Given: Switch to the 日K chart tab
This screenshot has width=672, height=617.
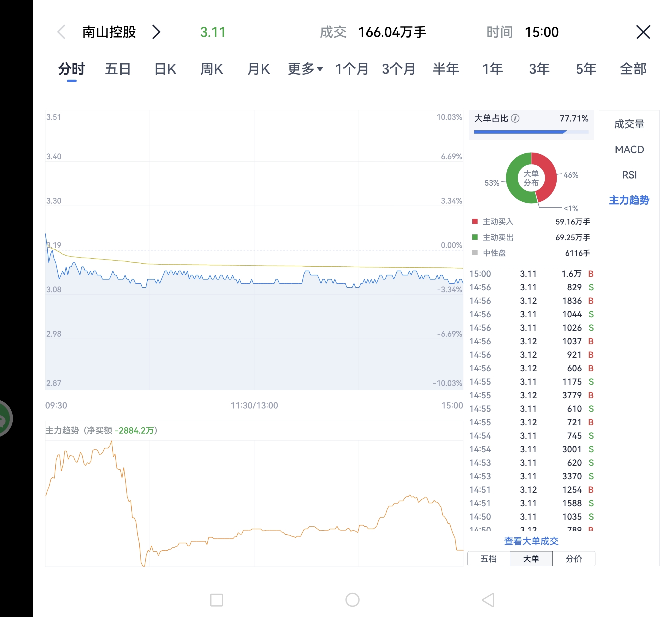Looking at the screenshot, I should click(165, 69).
